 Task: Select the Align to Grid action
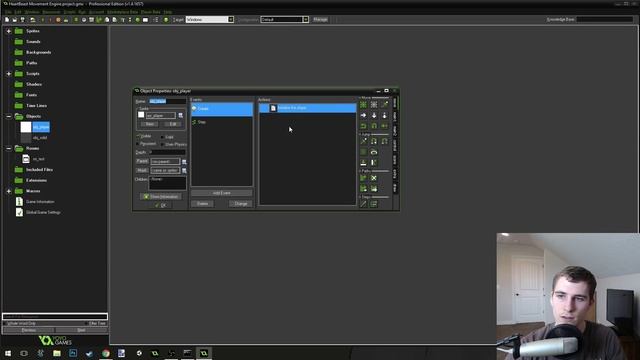click(363, 152)
